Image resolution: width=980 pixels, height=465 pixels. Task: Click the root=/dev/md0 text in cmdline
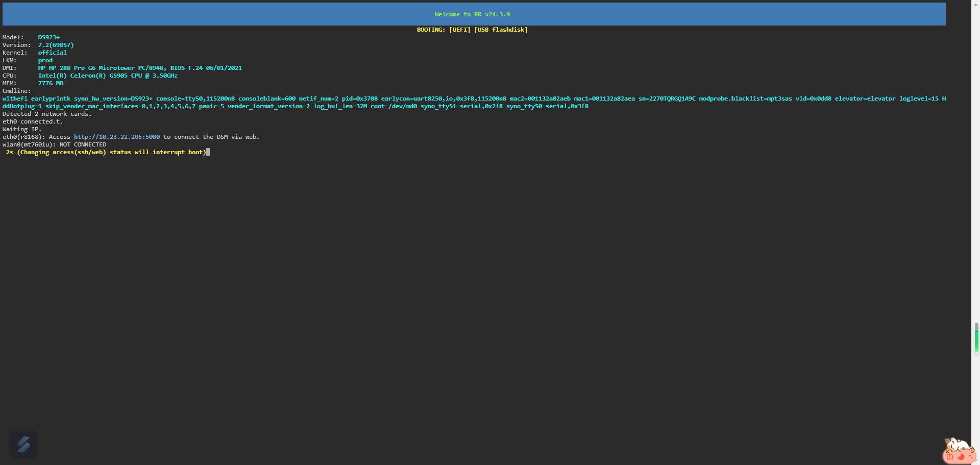(394, 106)
